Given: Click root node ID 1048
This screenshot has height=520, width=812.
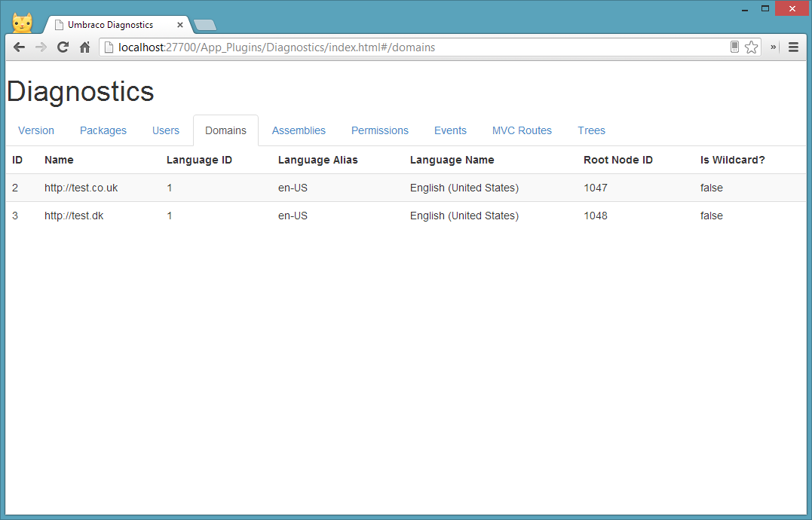Looking at the screenshot, I should (596, 216).
